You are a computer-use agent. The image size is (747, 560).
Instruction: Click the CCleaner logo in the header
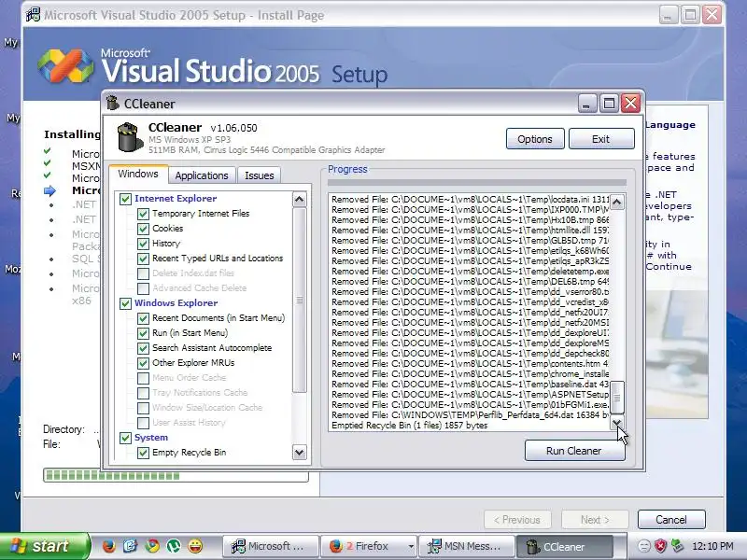pos(130,137)
